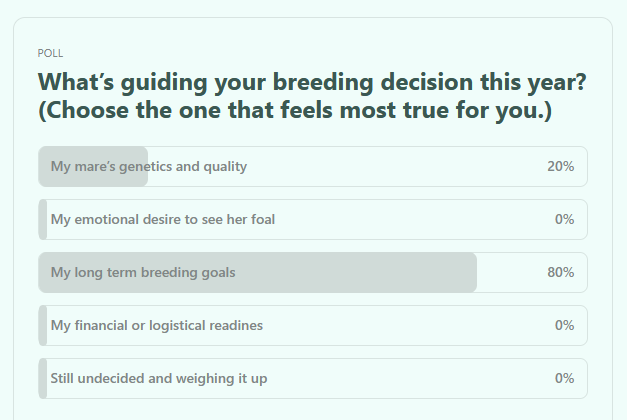Screen dimensions: 627x420
Task: Click the 80% result percentage
Action: pos(560,272)
